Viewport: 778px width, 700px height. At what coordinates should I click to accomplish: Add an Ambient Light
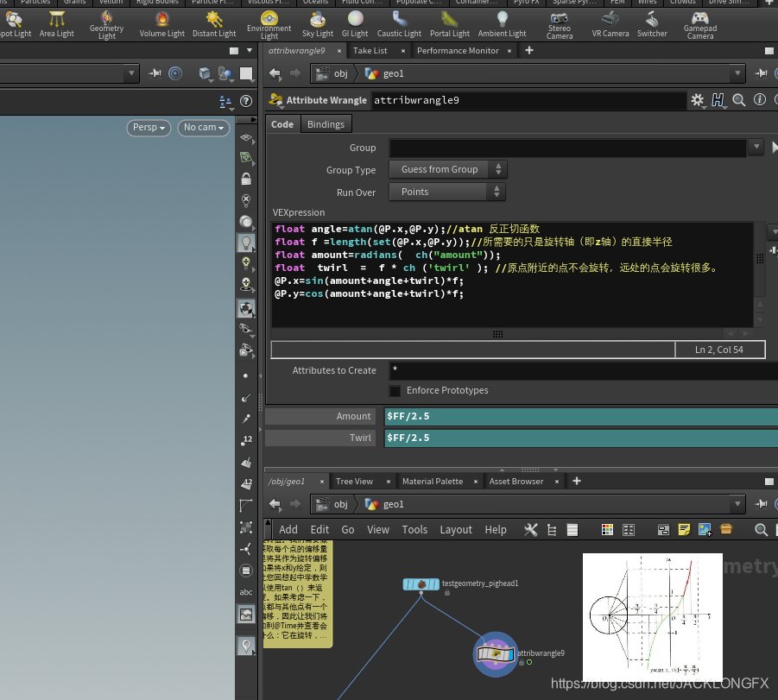[503, 24]
